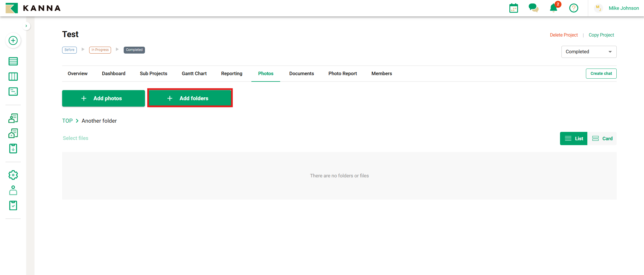Open the help question mark icon
Screen dimensions: 644x275
click(574, 8)
